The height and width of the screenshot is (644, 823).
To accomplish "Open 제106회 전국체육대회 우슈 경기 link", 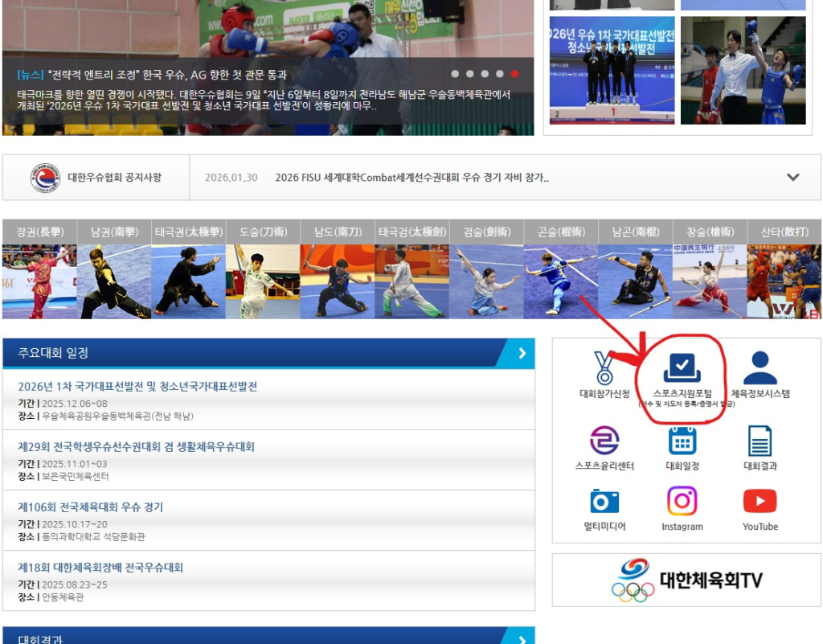I will click(x=91, y=507).
